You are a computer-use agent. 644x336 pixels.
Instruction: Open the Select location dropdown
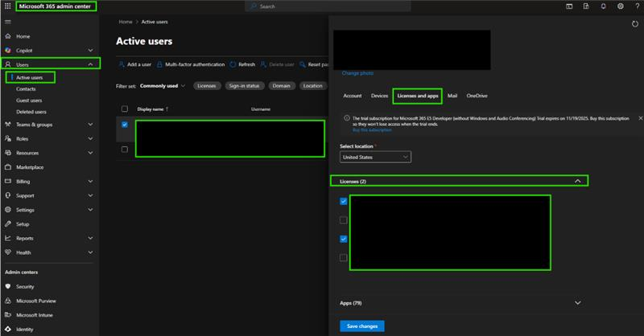point(375,157)
